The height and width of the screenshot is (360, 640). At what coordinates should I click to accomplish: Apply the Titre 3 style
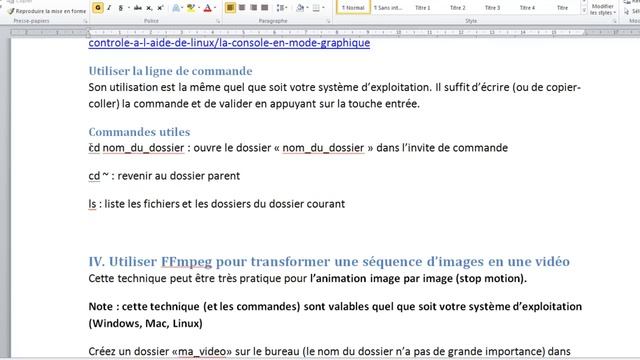pyautogui.click(x=492, y=7)
